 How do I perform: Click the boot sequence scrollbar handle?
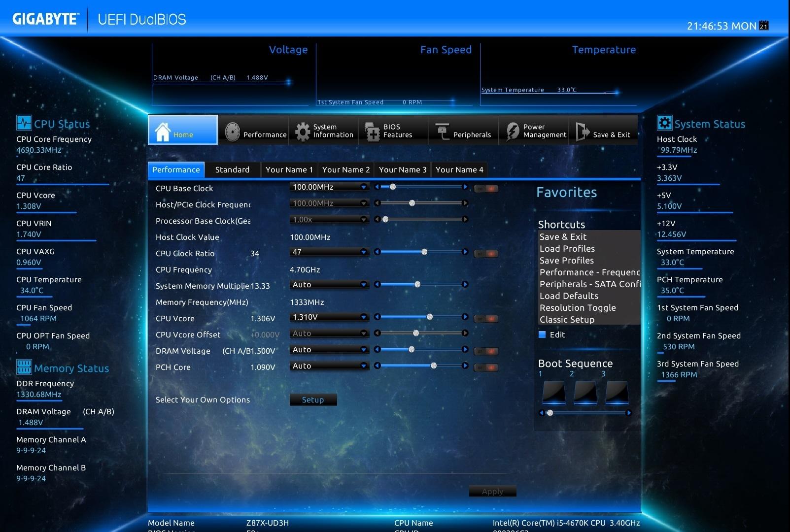pyautogui.click(x=550, y=413)
